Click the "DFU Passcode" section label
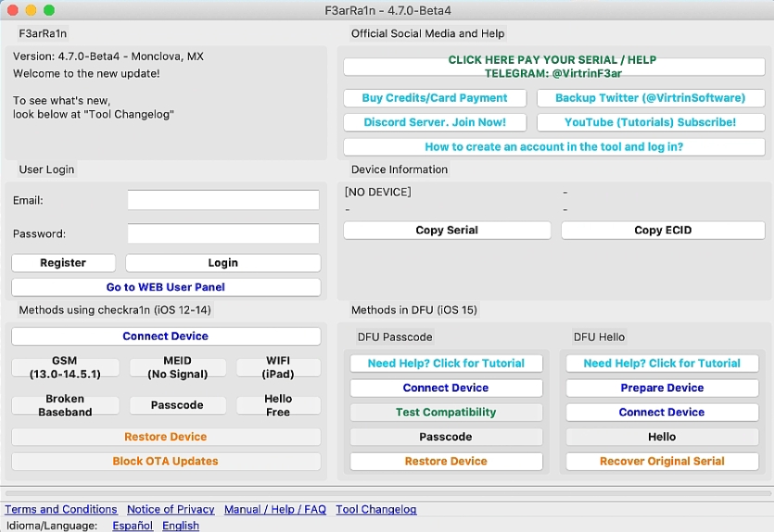 [x=395, y=337]
